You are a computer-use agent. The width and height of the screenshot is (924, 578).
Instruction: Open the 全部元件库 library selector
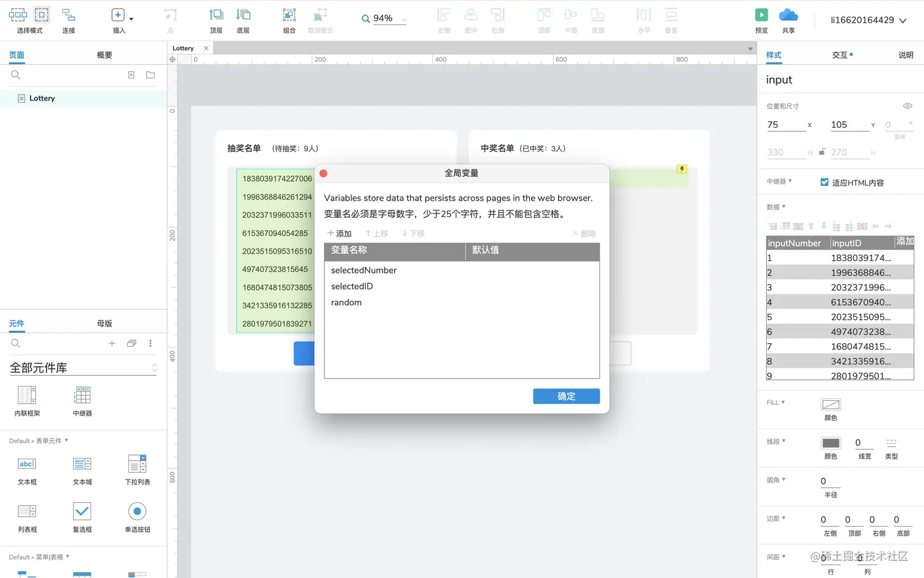(83, 368)
